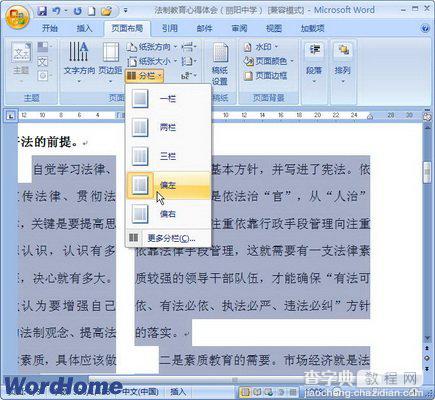Switch to Draft view status icon
Viewport: 435px width, 400px height.
[293, 392]
